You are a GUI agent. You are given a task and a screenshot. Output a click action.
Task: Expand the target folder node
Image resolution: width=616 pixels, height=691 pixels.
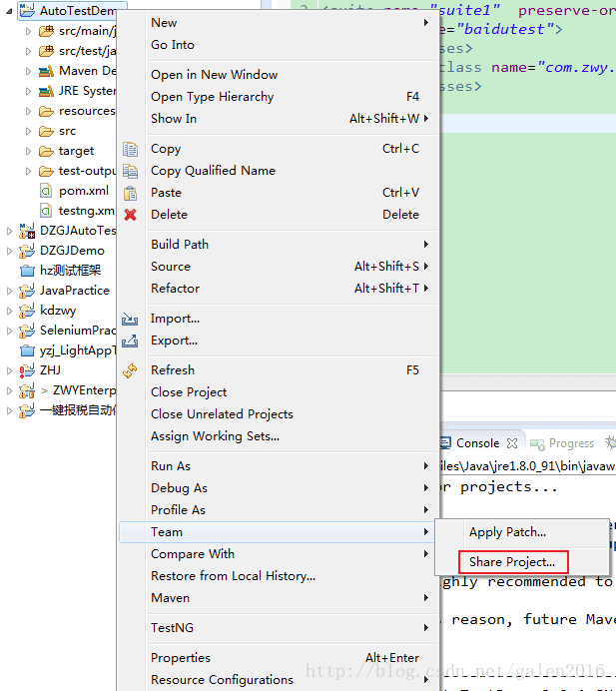[29, 151]
